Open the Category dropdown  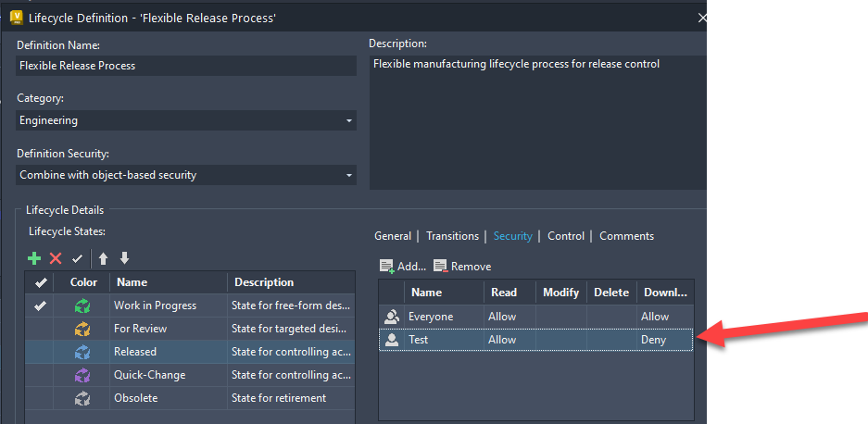pyautogui.click(x=348, y=120)
